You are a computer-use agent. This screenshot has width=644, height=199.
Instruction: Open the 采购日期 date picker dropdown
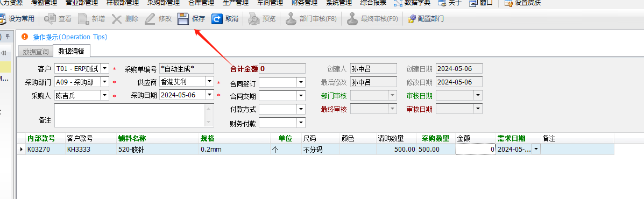210,95
